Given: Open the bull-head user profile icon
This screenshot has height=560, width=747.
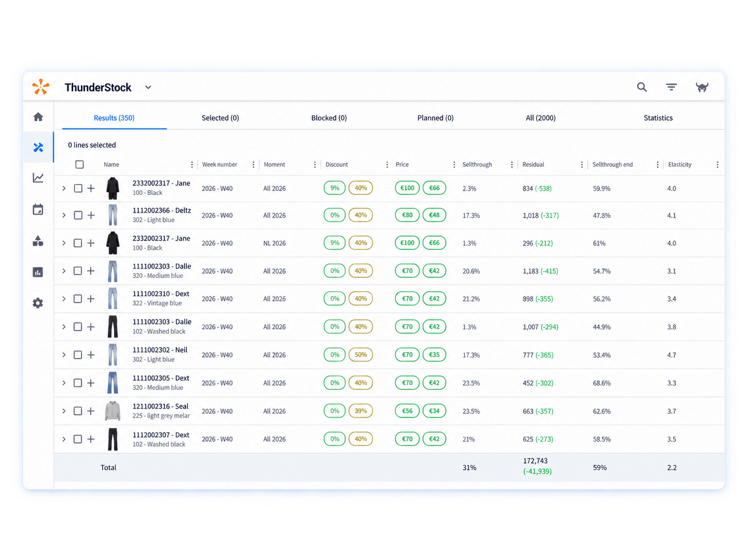Looking at the screenshot, I should (x=702, y=87).
